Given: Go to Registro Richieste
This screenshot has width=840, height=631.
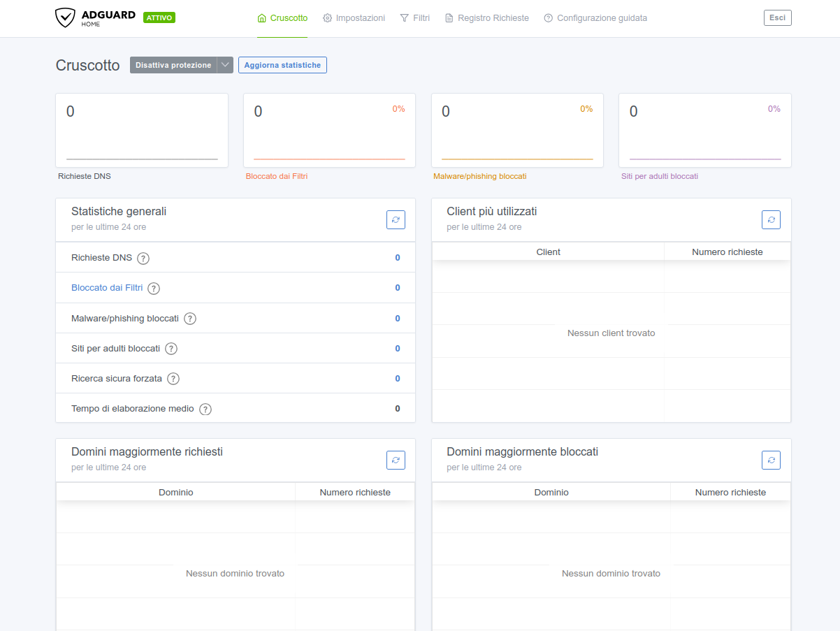Looking at the screenshot, I should point(487,18).
